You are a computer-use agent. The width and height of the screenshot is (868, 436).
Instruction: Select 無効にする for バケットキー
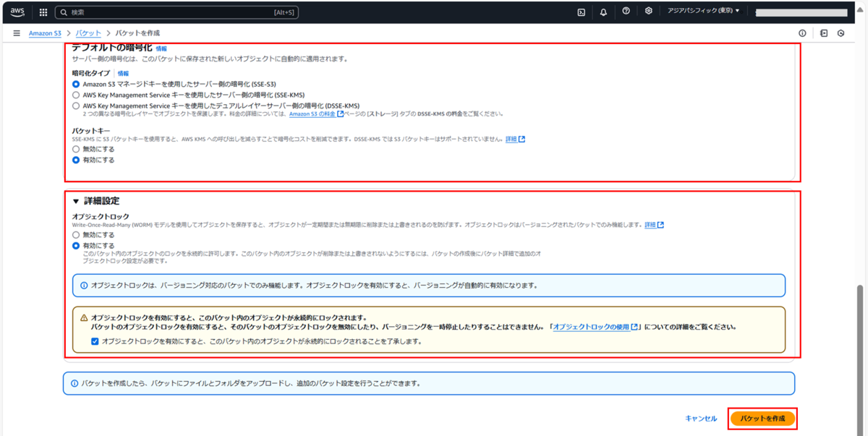pos(76,149)
